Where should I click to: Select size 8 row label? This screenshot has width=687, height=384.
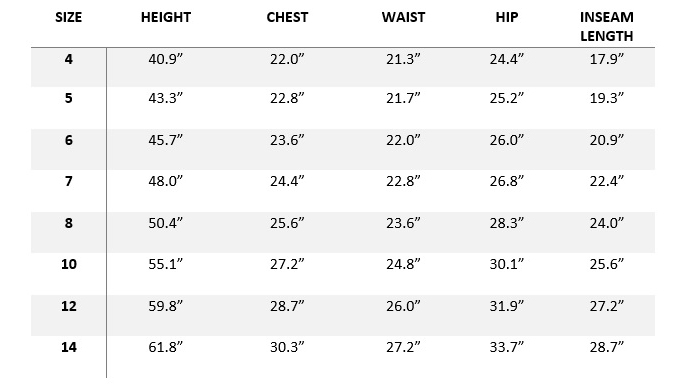[68, 223]
